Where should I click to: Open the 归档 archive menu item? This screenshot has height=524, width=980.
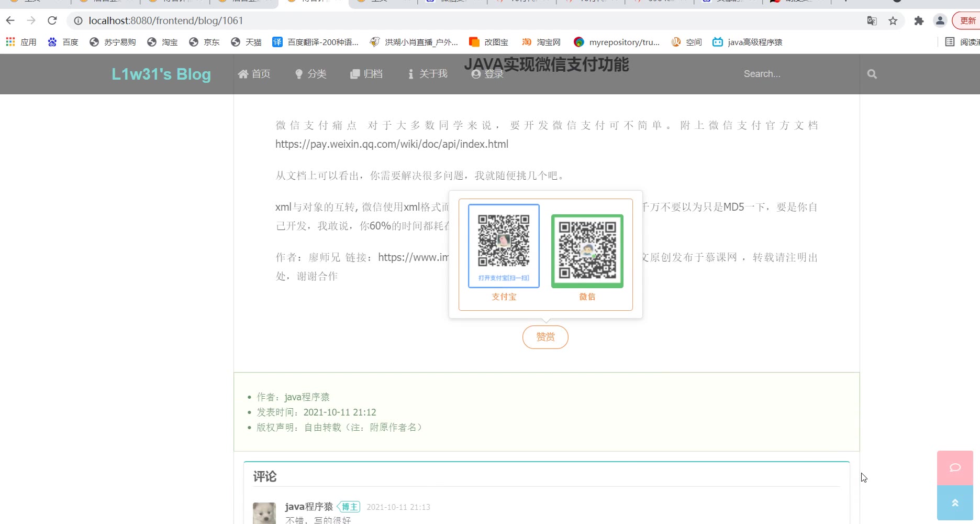coord(366,74)
